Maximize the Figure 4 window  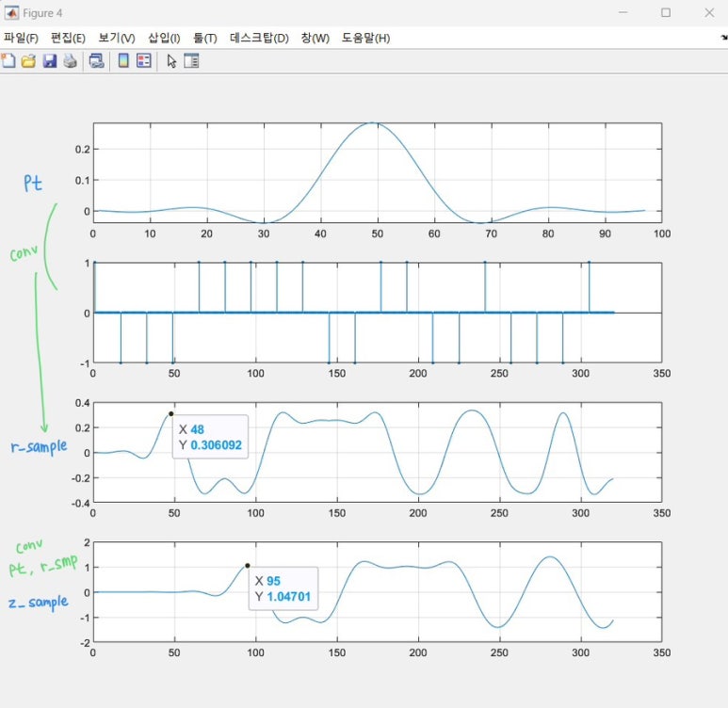click(666, 12)
